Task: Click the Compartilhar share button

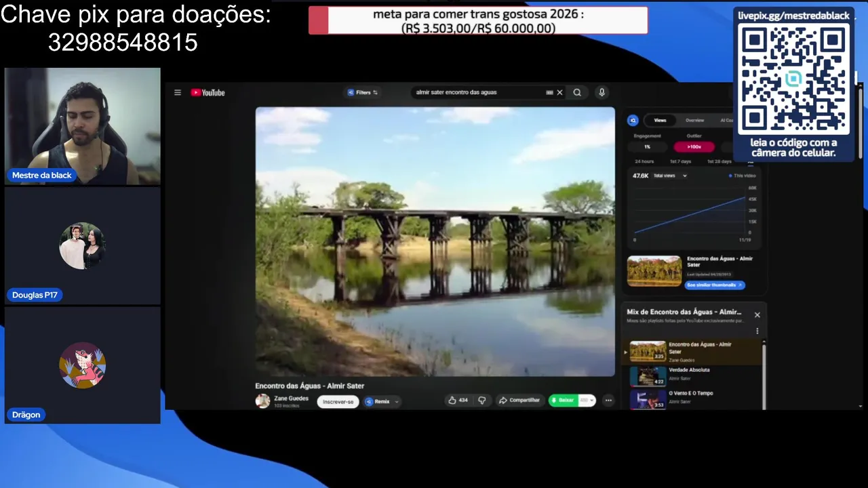Action: tap(519, 401)
